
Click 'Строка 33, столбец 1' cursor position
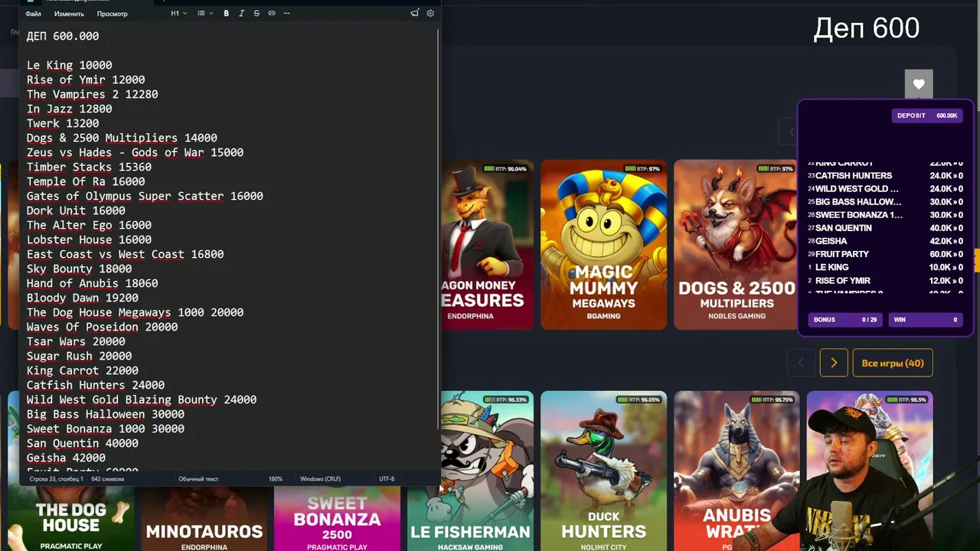[x=57, y=479]
